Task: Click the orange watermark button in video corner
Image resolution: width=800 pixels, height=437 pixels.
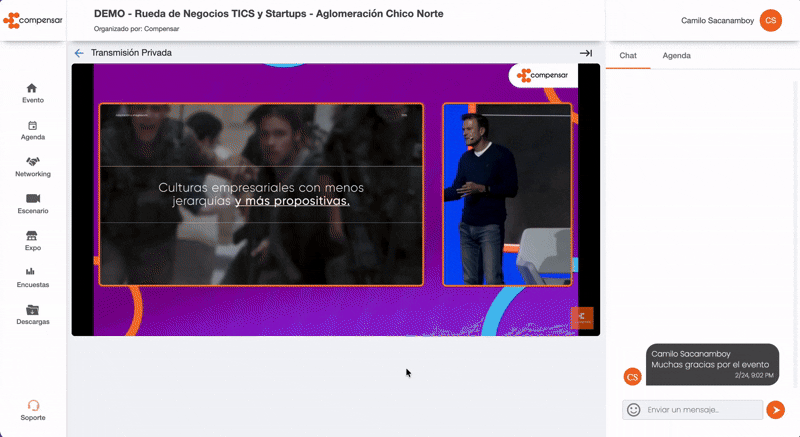Action: point(582,318)
